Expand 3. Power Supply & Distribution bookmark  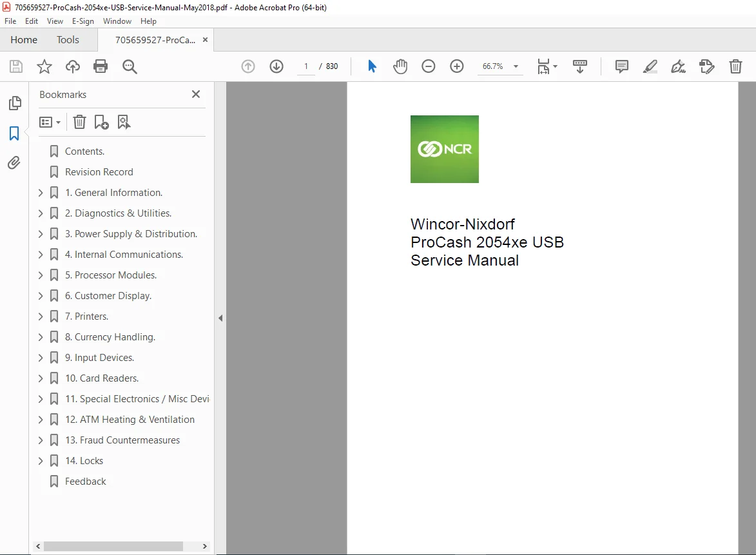point(41,234)
